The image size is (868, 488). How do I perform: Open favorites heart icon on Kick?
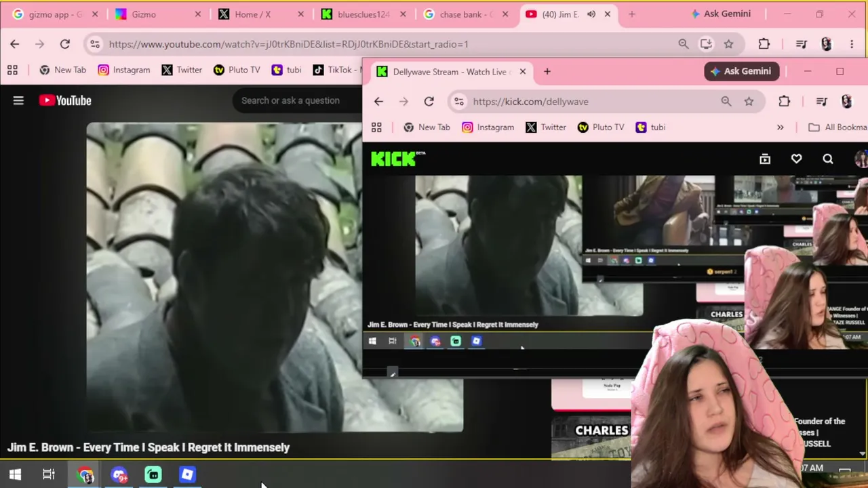point(796,159)
